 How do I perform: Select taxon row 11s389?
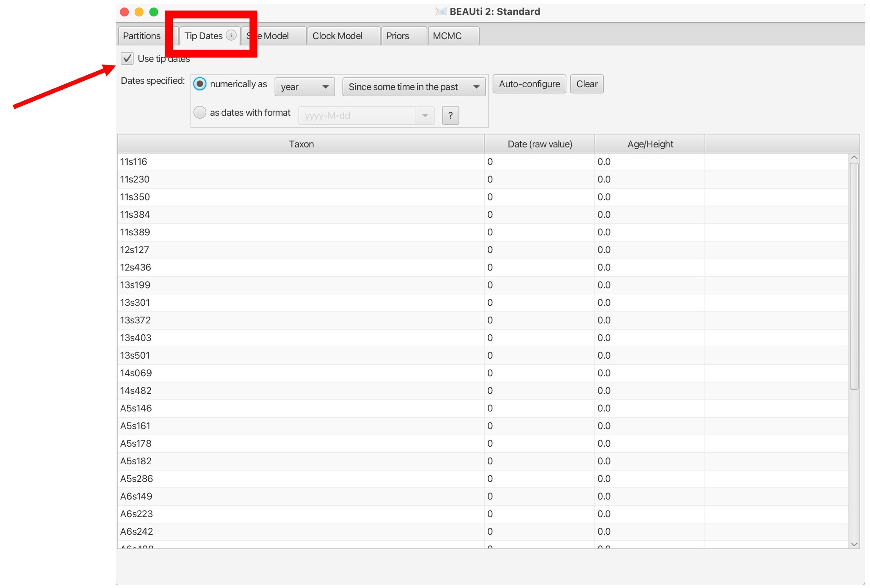tap(483, 232)
